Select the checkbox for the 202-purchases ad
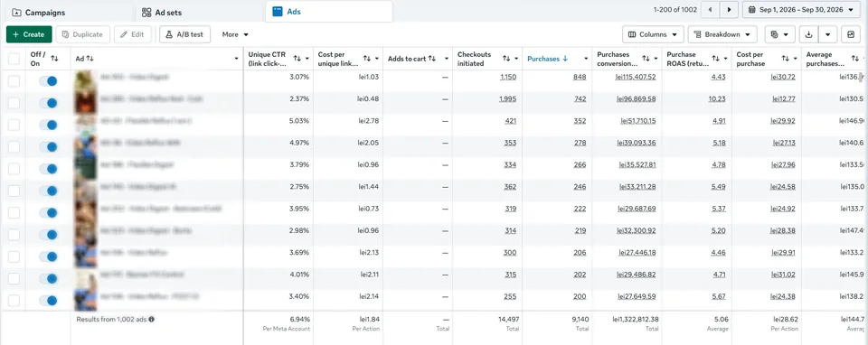Image resolution: width=868 pixels, height=345 pixels. [14, 279]
